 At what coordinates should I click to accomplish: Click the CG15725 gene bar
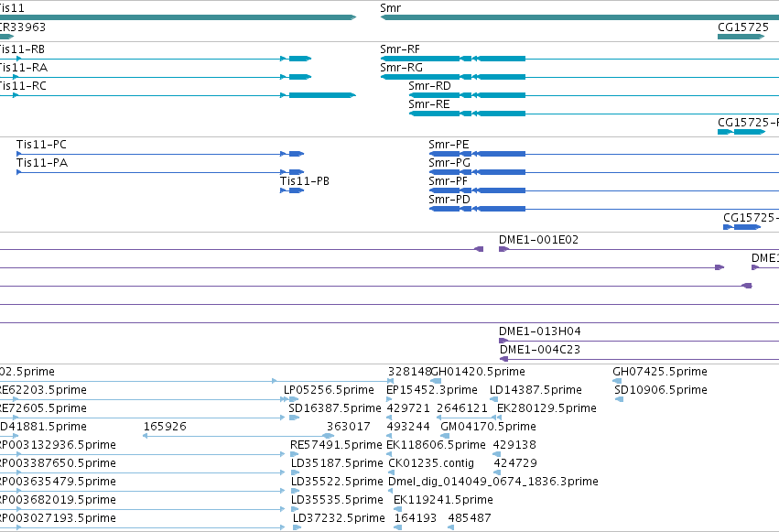[x=741, y=37]
